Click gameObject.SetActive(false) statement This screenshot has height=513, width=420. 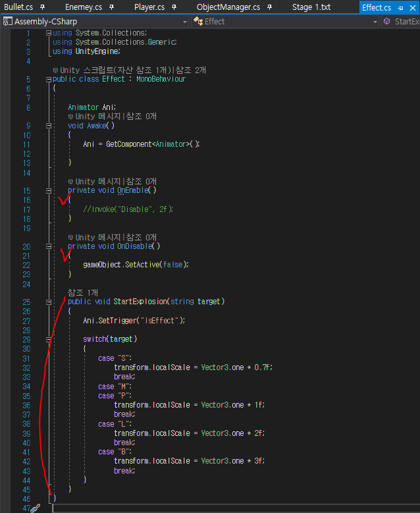[x=136, y=265]
